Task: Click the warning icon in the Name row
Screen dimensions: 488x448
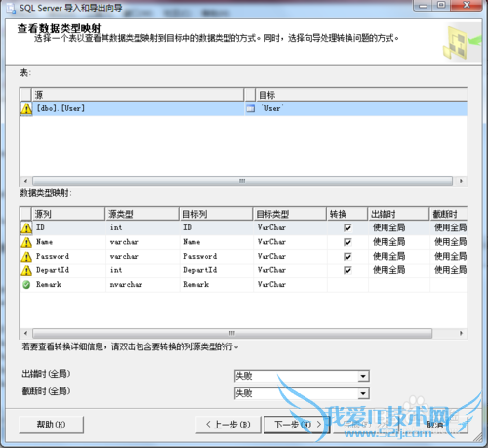Action: point(26,242)
